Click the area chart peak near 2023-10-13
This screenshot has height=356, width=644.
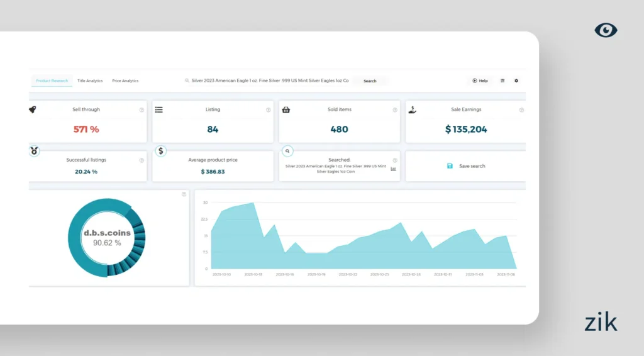click(x=253, y=203)
